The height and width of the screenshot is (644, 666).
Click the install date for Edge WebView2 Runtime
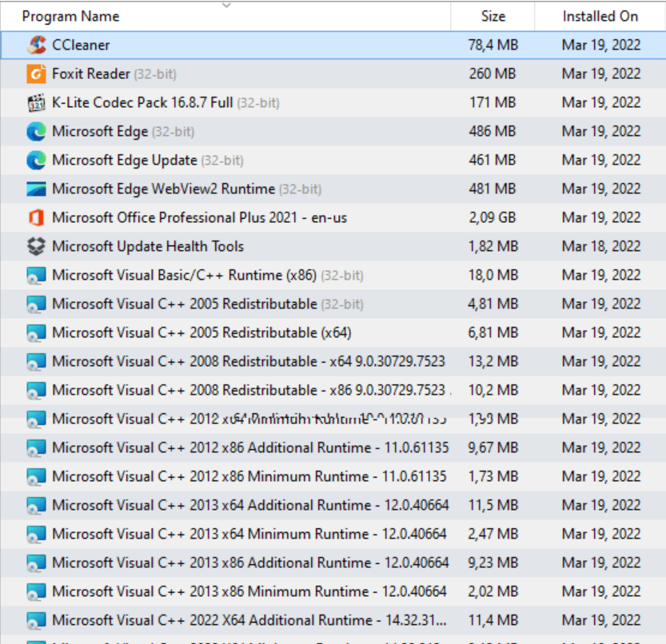coord(601,189)
